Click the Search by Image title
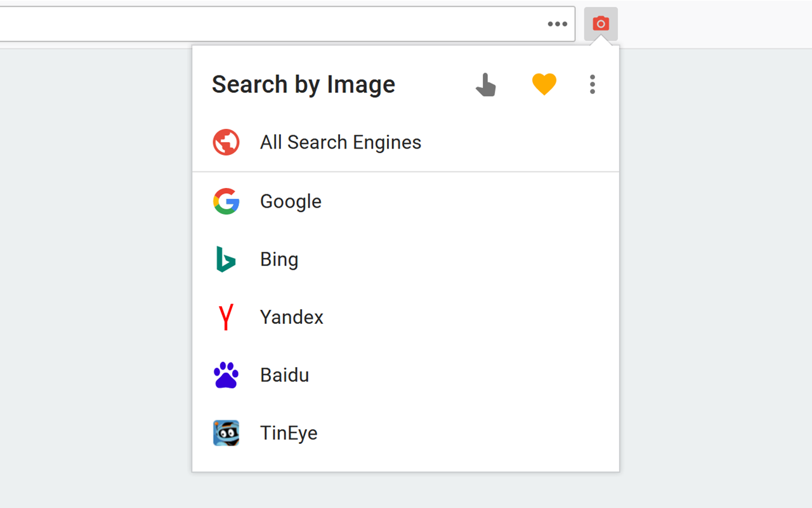Screen dimensions: 812x508 tap(303, 84)
